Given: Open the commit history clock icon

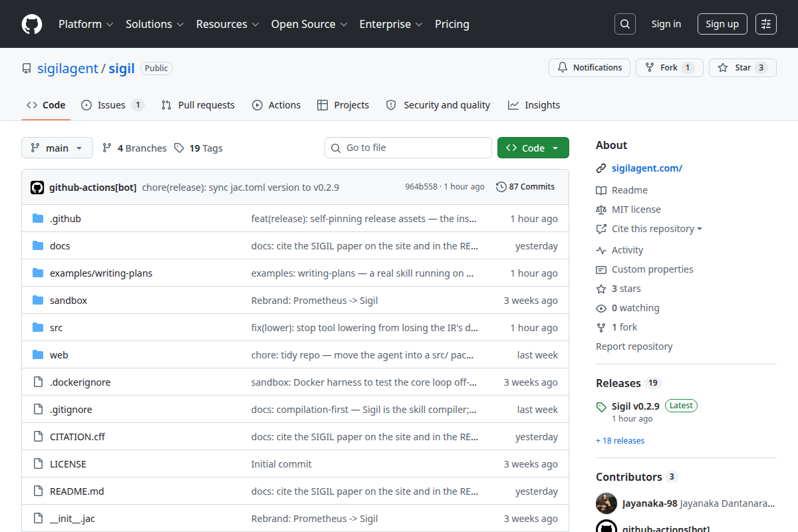Looking at the screenshot, I should 501,187.
